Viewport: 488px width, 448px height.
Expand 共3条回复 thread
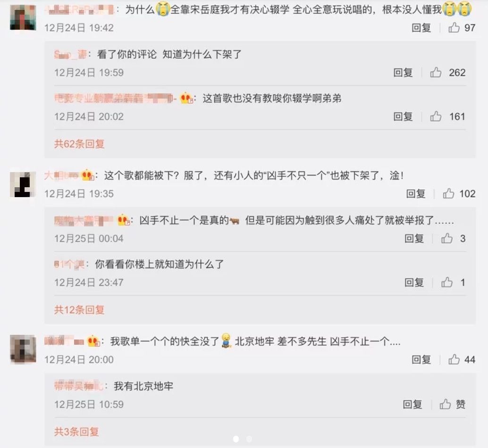click(x=76, y=431)
